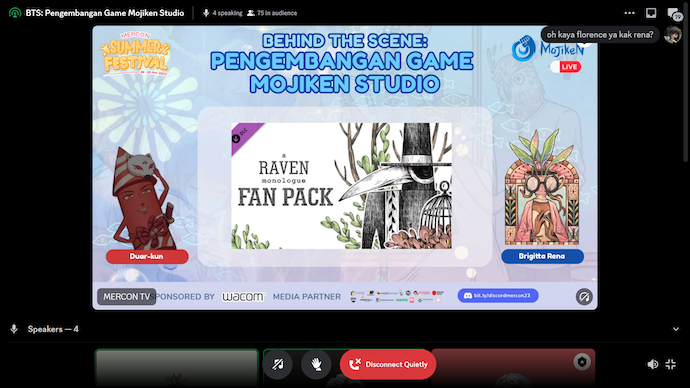Viewport: 690px width, 388px height.
Task: Exit fullscreen with the collapse arrows icon
Action: tap(671, 364)
